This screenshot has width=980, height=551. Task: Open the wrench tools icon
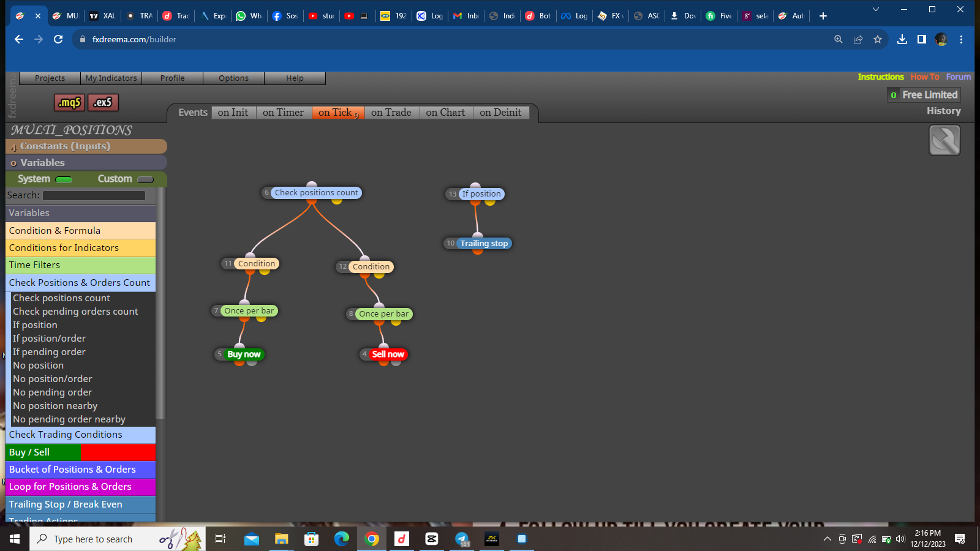click(x=944, y=140)
